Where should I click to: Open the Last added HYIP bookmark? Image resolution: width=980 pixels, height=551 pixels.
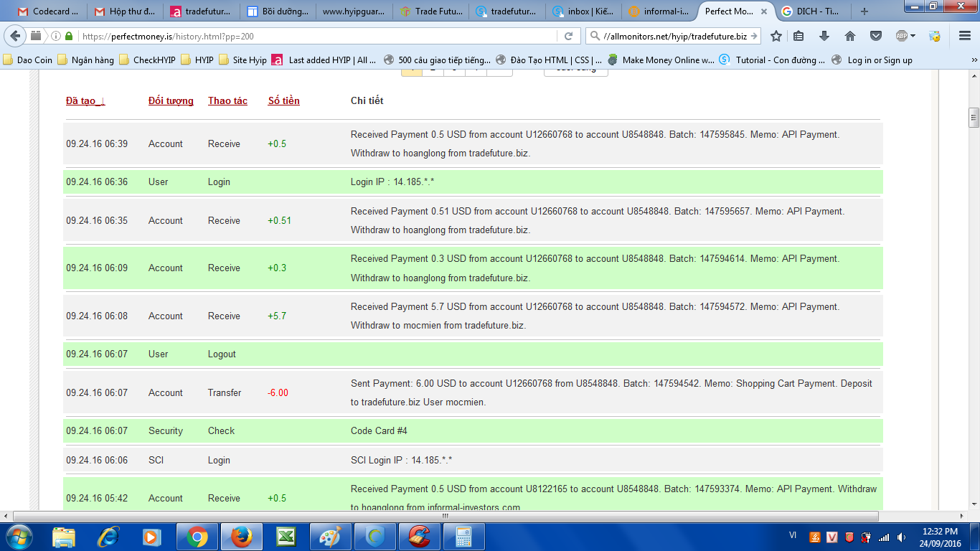[x=324, y=60]
